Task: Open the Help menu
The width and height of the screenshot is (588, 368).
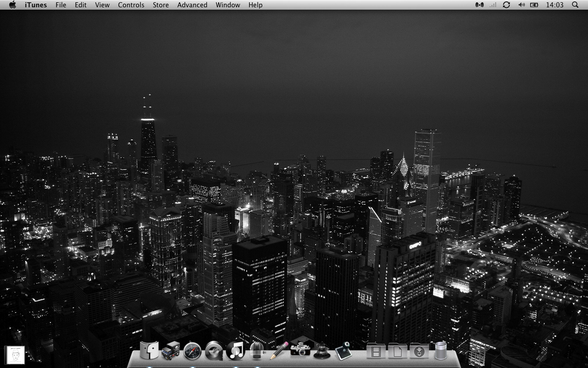Action: coord(255,5)
